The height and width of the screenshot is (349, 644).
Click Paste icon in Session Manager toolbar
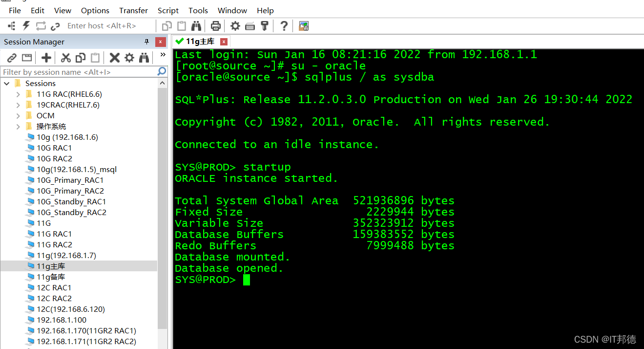tap(95, 58)
